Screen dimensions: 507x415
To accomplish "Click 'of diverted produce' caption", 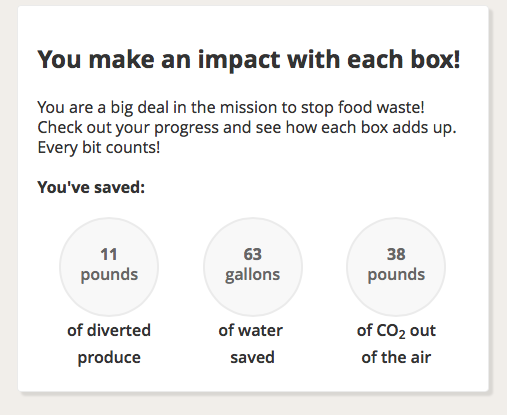I will (x=109, y=344).
